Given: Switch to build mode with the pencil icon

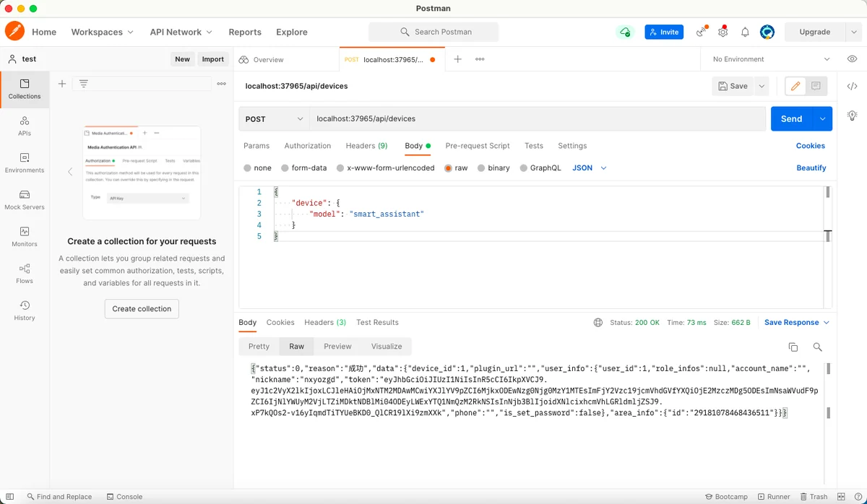Looking at the screenshot, I should [795, 86].
